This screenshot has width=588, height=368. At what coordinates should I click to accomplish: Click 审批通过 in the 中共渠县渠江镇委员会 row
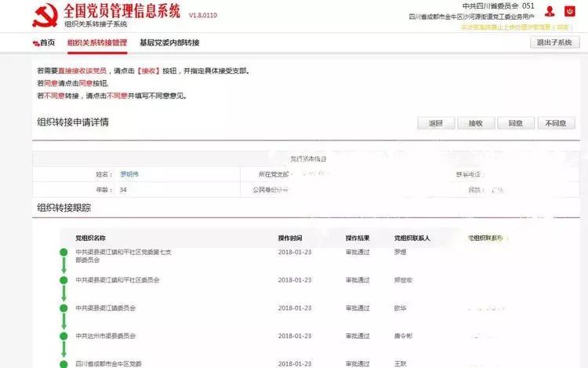[x=358, y=308]
